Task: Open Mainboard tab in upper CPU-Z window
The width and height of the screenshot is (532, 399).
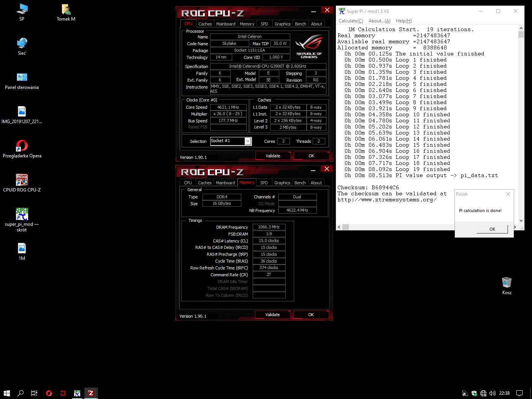Action: [x=226, y=24]
